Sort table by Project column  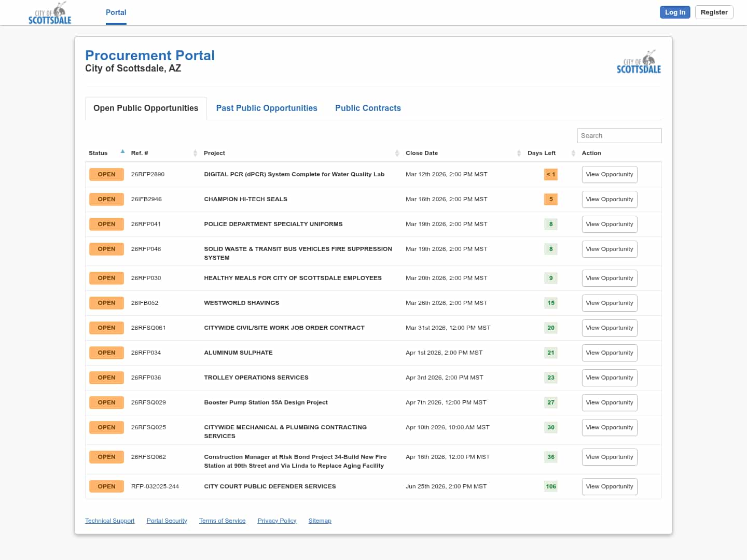coord(397,153)
